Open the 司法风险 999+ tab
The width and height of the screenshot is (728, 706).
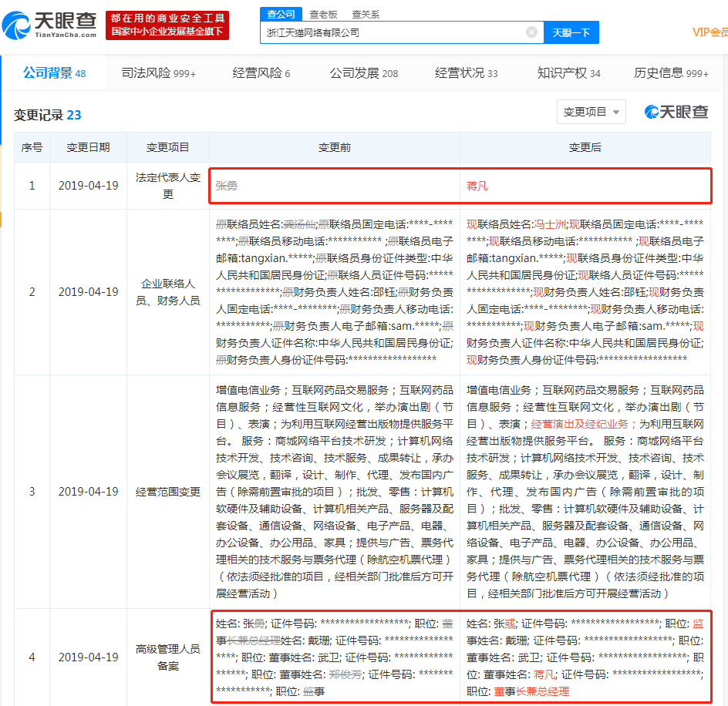tap(158, 73)
